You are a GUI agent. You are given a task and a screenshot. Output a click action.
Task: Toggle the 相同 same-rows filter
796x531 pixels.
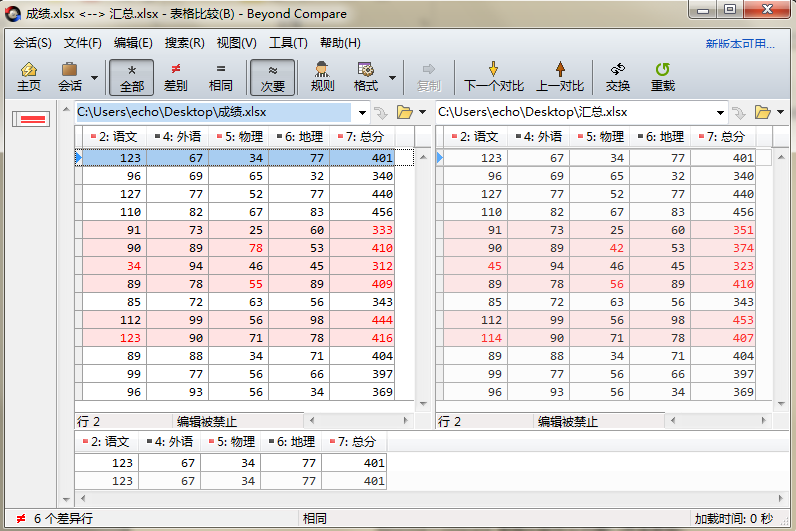220,77
